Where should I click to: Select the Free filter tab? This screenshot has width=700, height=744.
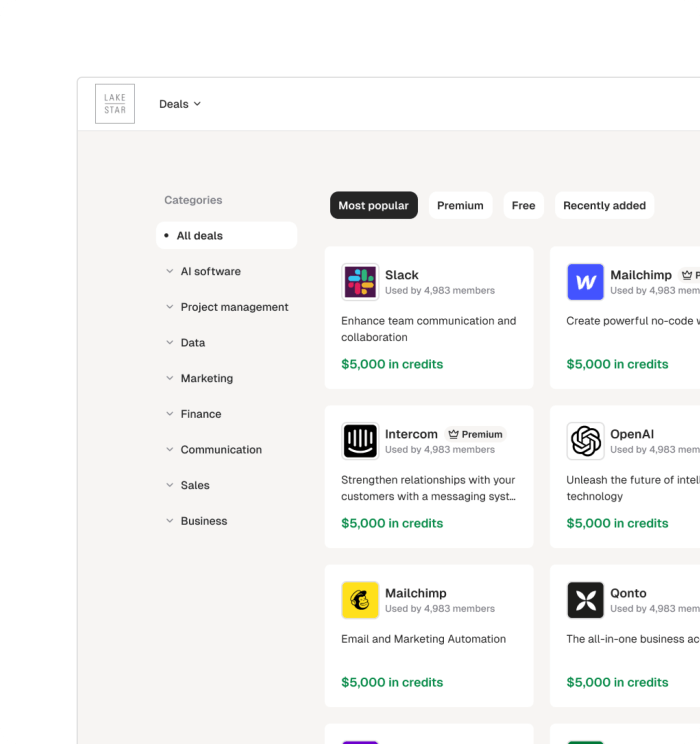(523, 205)
